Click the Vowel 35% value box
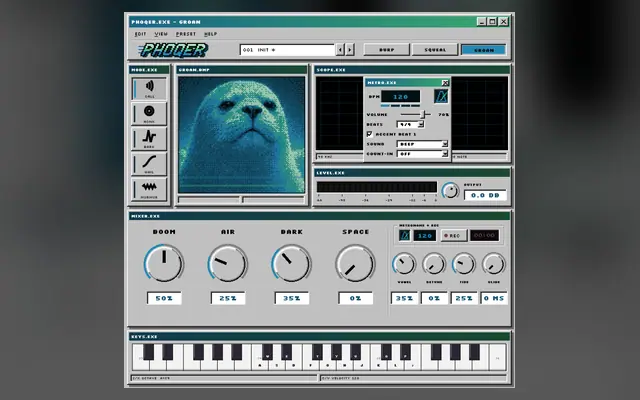The image size is (640, 400). [404, 298]
